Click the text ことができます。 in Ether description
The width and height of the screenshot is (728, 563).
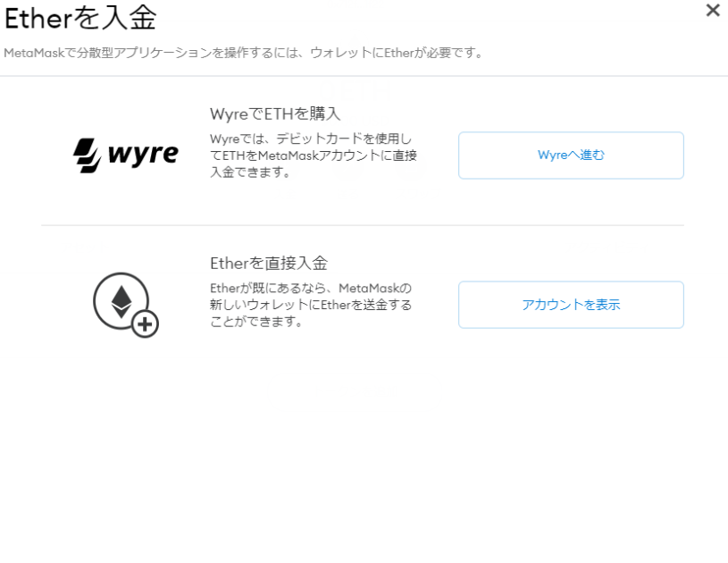point(256,322)
